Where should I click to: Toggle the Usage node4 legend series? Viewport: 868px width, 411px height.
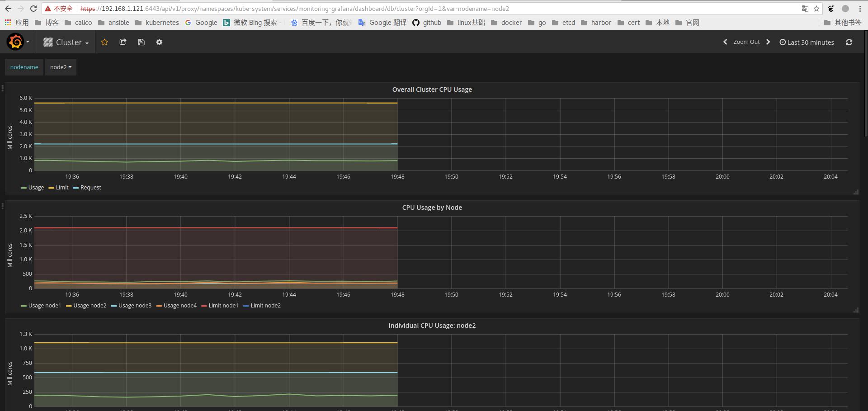pyautogui.click(x=176, y=306)
